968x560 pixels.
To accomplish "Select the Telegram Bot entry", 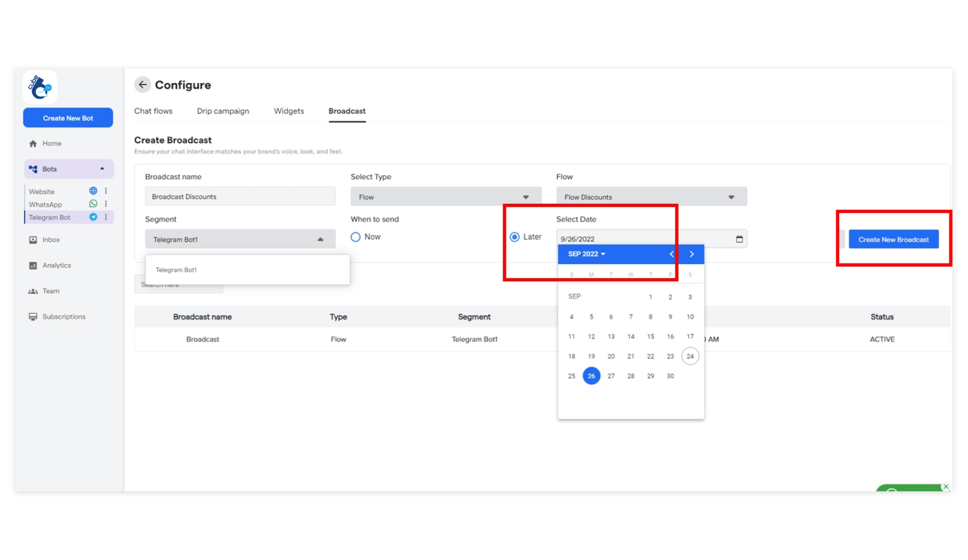I will (49, 217).
